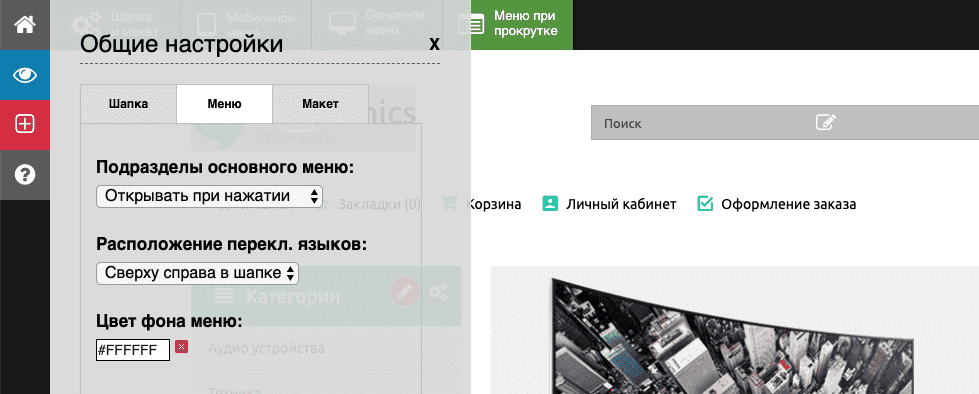This screenshot has width=979, height=394.
Task: Click the Категории menu header
Action: pos(326,296)
